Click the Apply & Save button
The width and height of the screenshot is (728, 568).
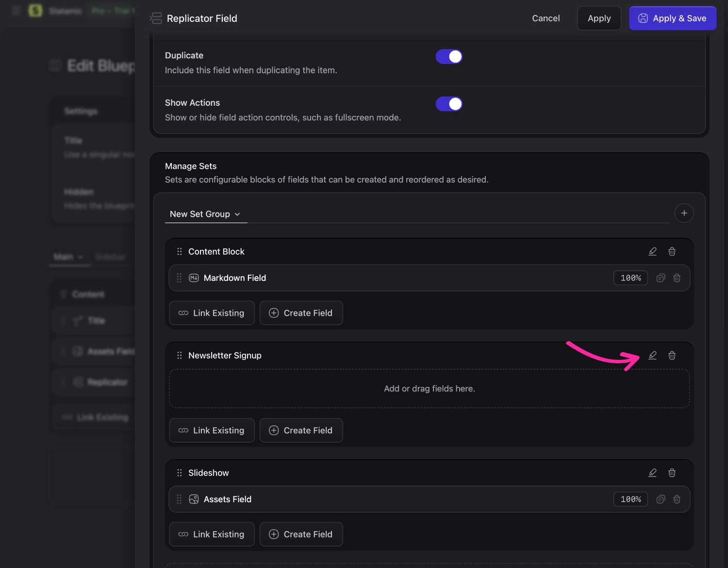click(673, 18)
